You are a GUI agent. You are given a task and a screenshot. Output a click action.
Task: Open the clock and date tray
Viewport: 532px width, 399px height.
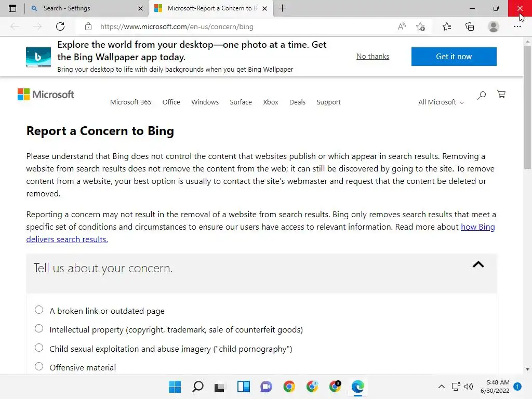click(495, 387)
